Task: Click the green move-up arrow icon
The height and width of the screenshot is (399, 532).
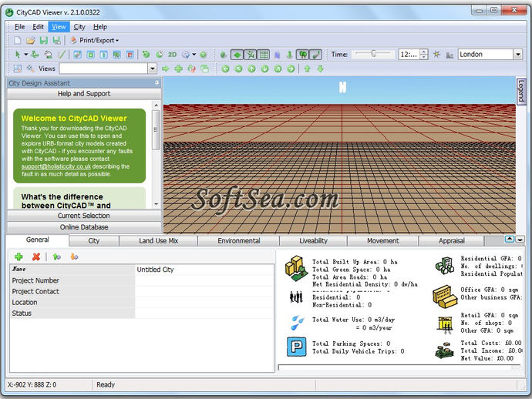Action: coord(308,69)
